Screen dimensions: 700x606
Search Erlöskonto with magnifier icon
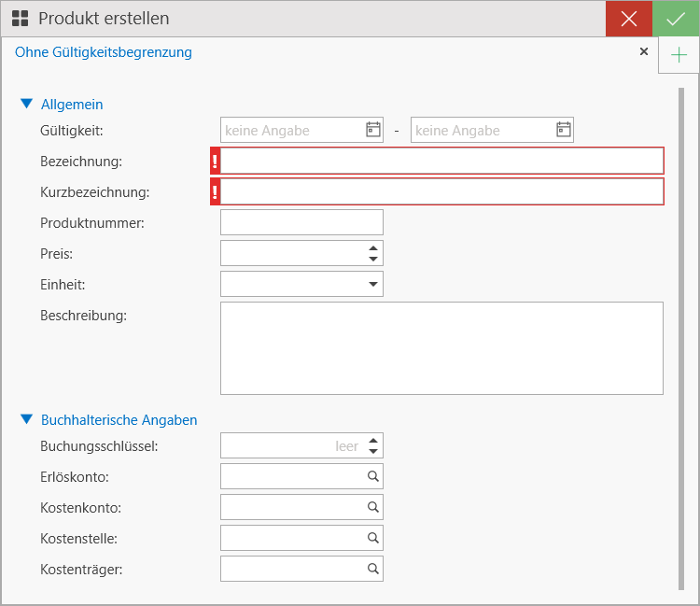[373, 476]
